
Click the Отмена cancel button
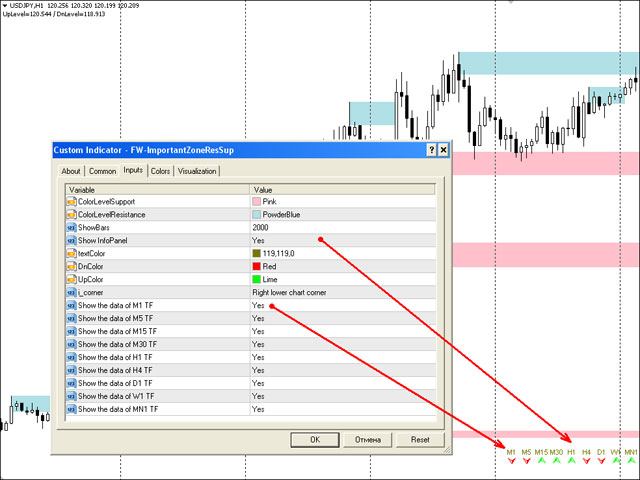(368, 440)
